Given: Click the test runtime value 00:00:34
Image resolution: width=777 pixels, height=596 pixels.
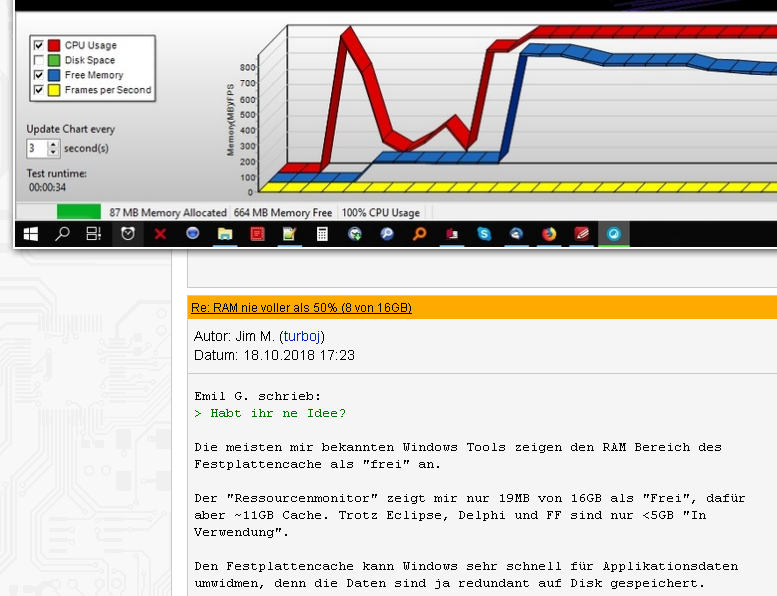Looking at the screenshot, I should pyautogui.click(x=47, y=187).
